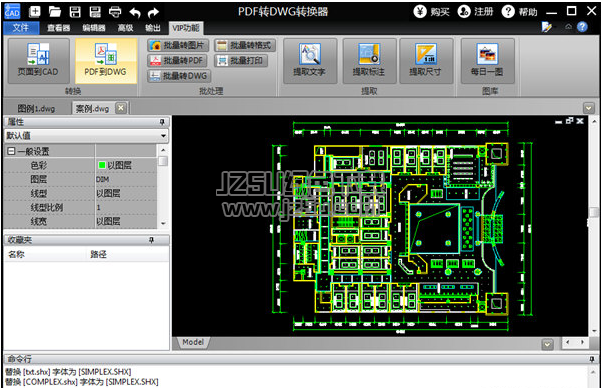Pin the 属性 properties panel
602x388 pixels.
tap(162, 122)
